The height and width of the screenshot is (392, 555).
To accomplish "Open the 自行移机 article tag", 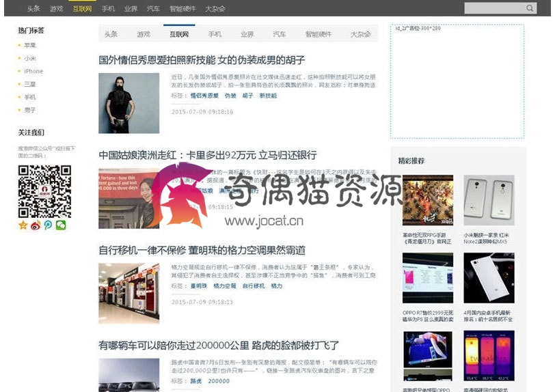I will pos(254,286).
